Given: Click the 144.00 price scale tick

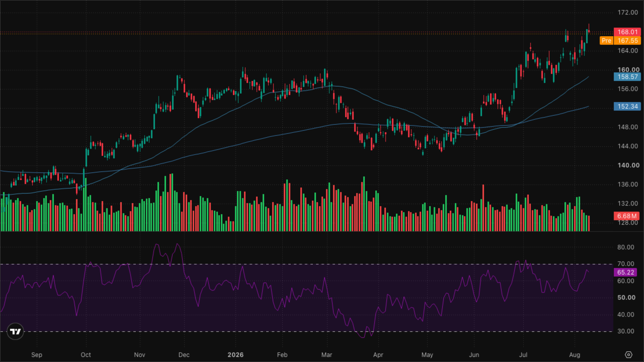Looking at the screenshot, I should (628, 146).
